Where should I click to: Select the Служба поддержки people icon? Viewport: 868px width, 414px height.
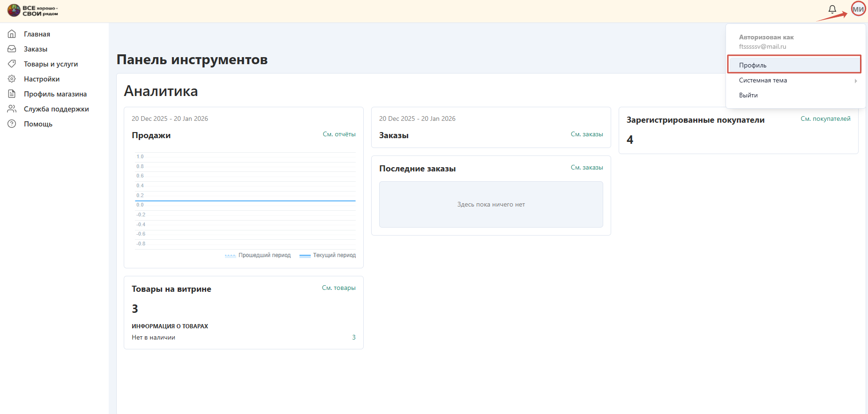click(12, 109)
